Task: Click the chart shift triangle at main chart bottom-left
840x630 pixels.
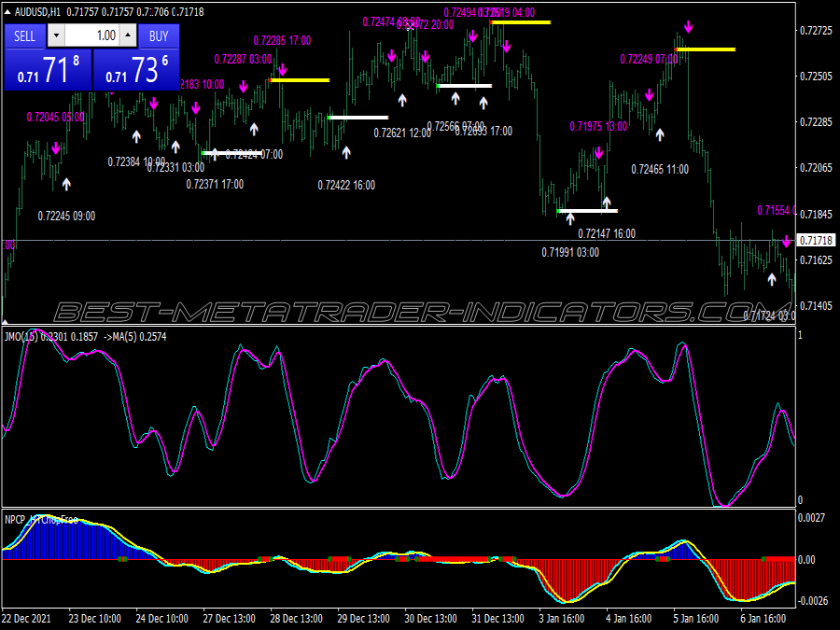Action: (x=6, y=322)
